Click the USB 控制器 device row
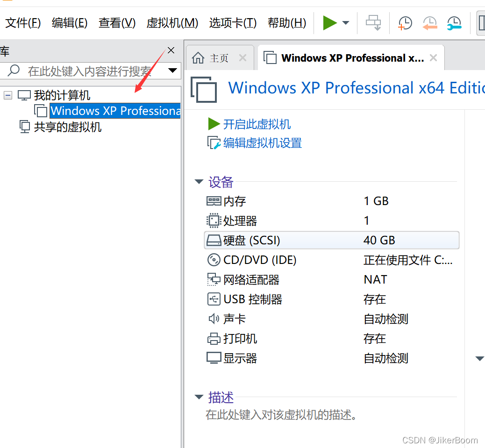This screenshot has width=485, height=448. pyautogui.click(x=332, y=299)
